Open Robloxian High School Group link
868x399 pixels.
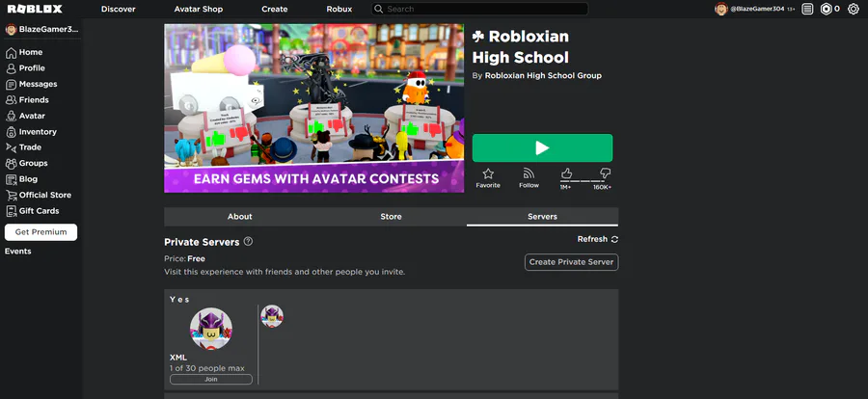[x=543, y=76]
